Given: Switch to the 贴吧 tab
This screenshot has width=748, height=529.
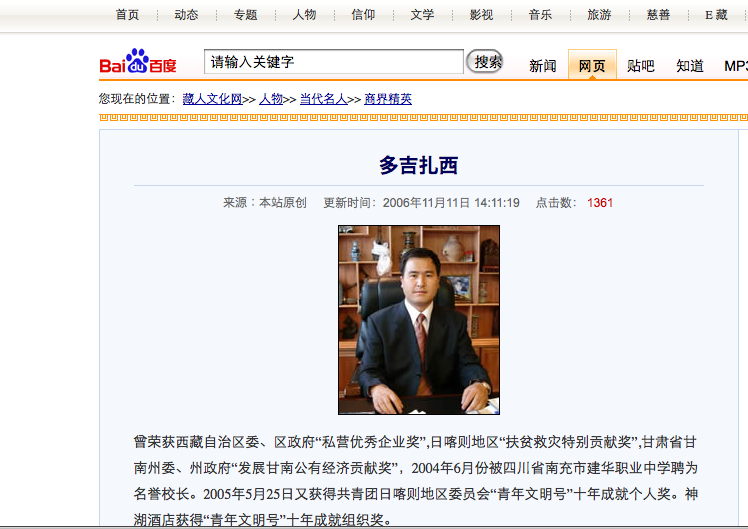Looking at the screenshot, I should pos(641,66).
